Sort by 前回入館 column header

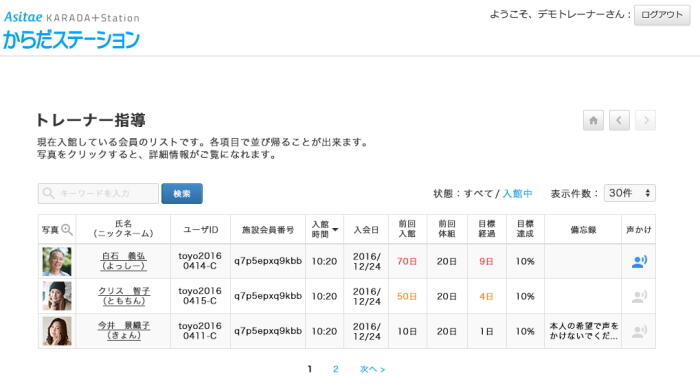[407, 229]
